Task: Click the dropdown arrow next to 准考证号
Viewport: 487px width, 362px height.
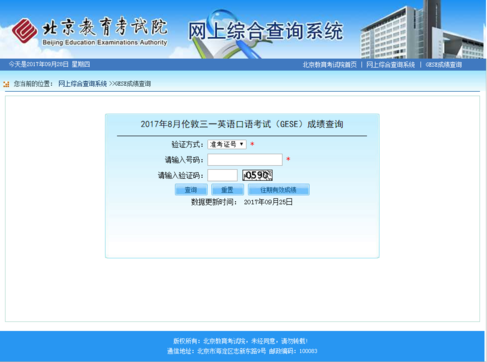Action: coord(242,144)
